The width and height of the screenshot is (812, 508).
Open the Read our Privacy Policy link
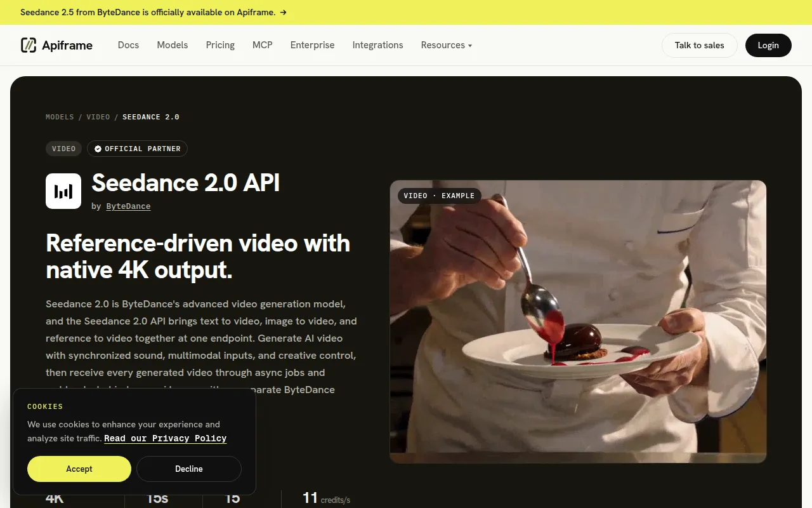click(166, 438)
